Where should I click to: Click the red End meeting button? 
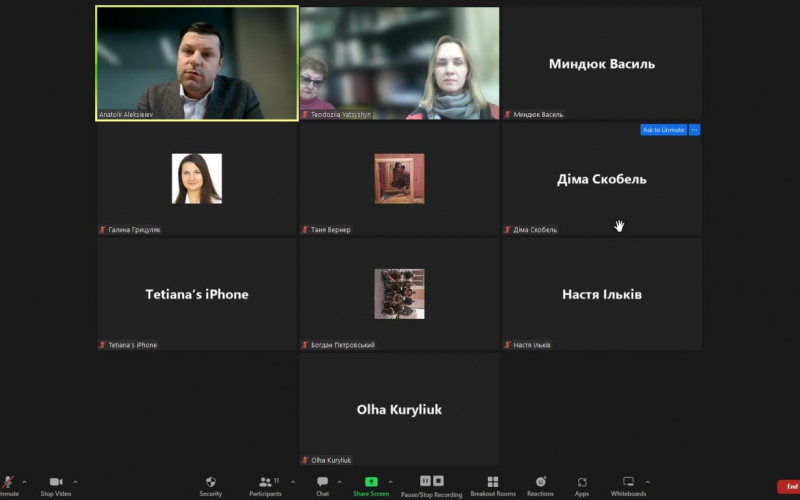point(789,486)
